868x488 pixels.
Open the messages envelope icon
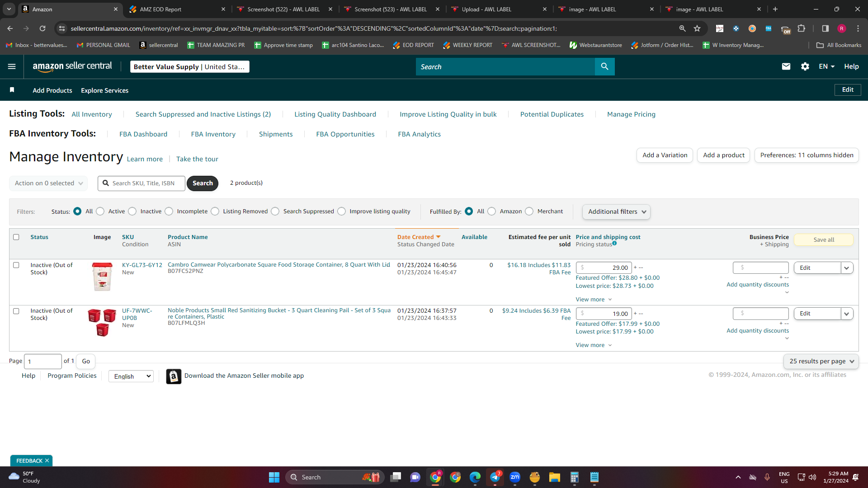pos(786,66)
